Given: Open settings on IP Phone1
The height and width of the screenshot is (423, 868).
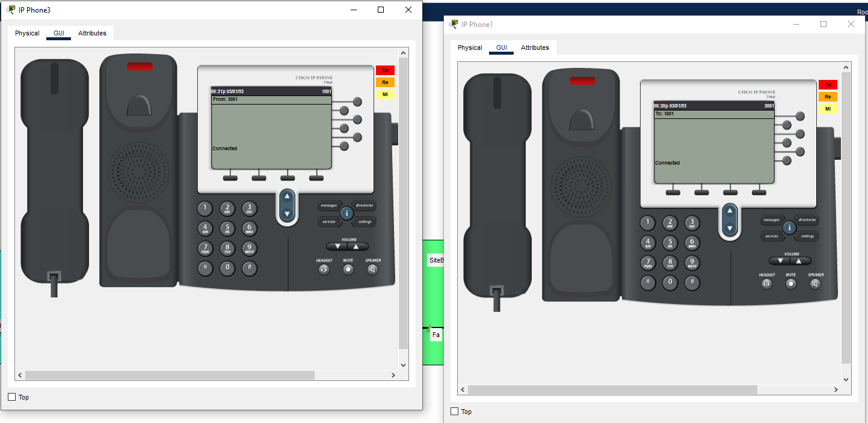Looking at the screenshot, I should [807, 236].
